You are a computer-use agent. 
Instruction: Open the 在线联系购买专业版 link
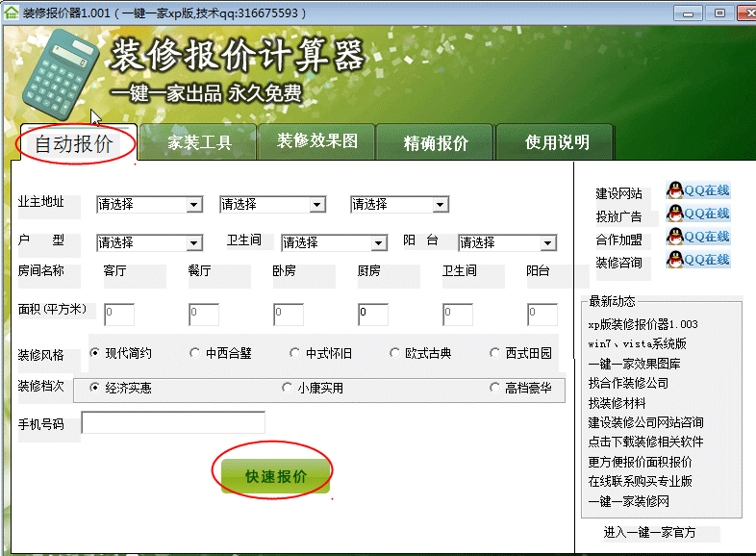pos(640,481)
